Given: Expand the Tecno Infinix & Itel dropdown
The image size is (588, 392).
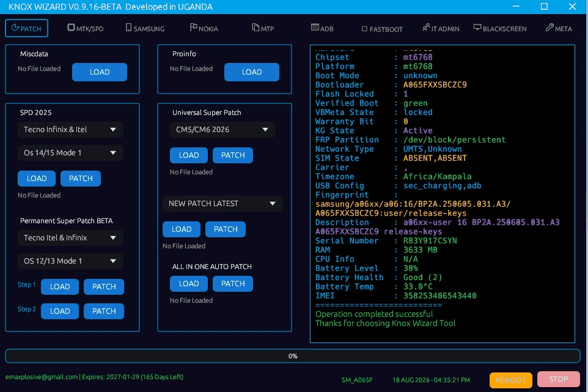Looking at the screenshot, I should [x=70, y=130].
